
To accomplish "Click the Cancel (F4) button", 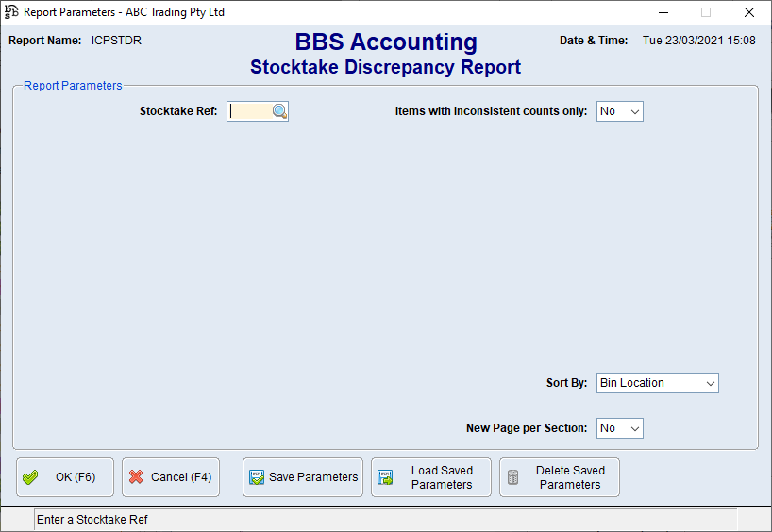I will [171, 477].
